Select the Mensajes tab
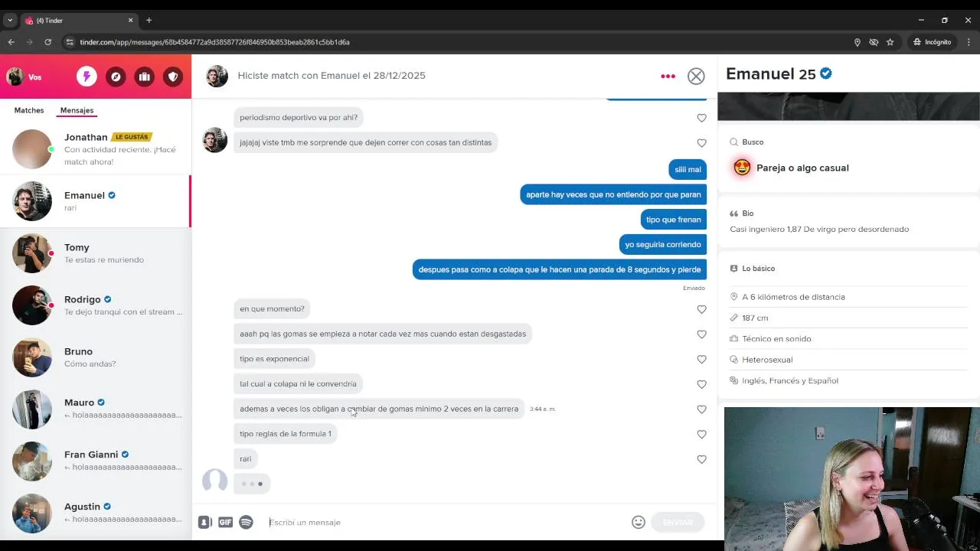This screenshot has height=551, width=980. click(77, 110)
